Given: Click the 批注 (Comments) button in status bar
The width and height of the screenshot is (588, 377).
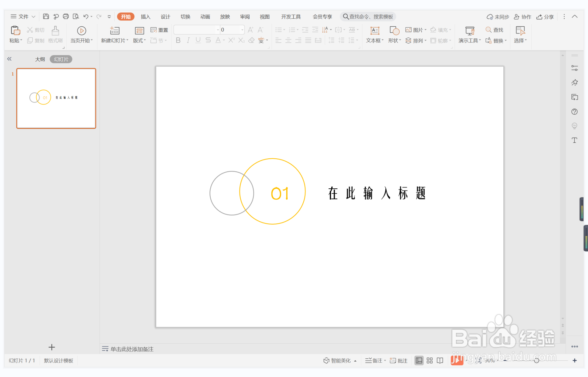Looking at the screenshot, I should coord(398,360).
